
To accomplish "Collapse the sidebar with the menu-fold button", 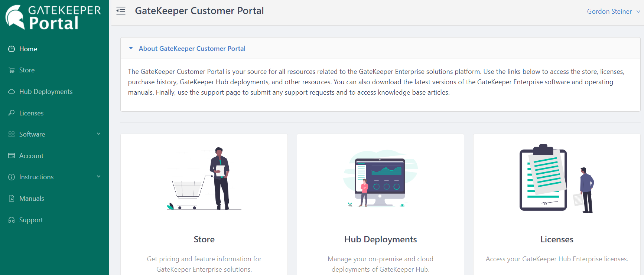I will coord(121,11).
